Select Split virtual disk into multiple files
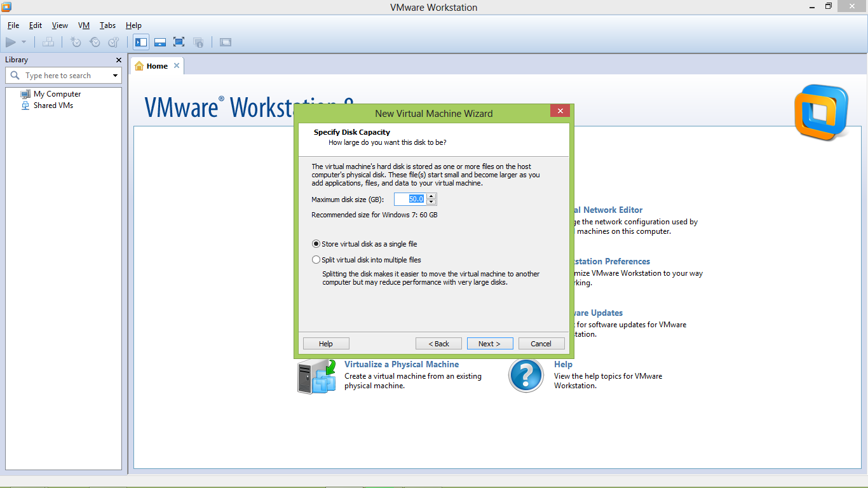This screenshot has width=868, height=488. click(x=316, y=259)
